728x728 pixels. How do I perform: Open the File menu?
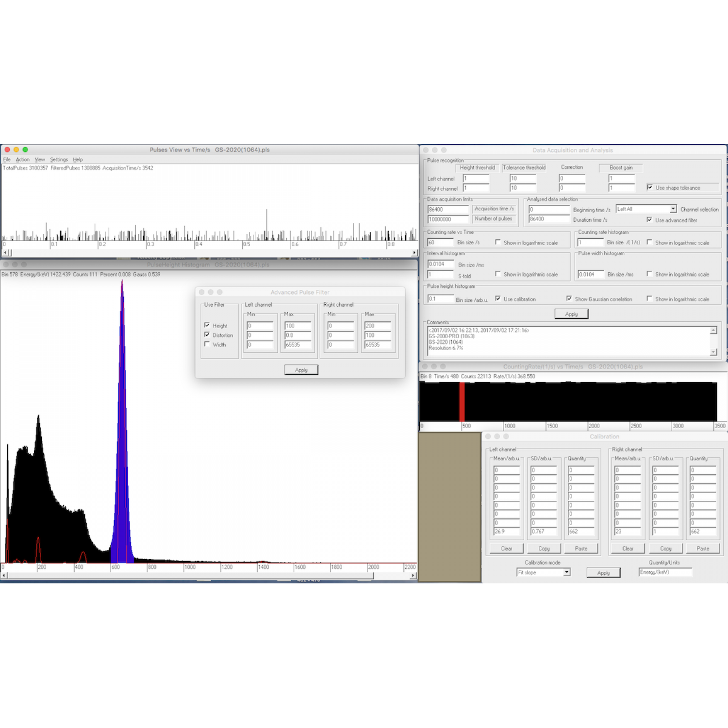[7, 160]
